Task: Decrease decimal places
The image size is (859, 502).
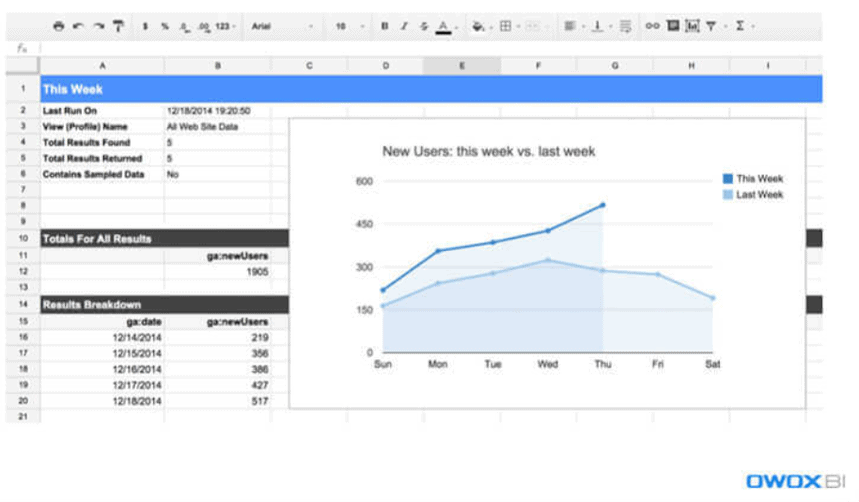Action: [185, 26]
